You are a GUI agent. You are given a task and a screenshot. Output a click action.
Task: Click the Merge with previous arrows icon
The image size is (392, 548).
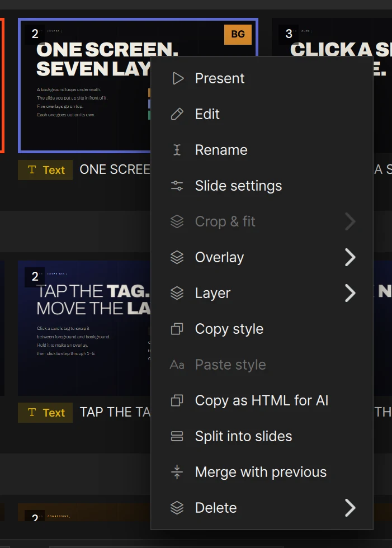[177, 472]
